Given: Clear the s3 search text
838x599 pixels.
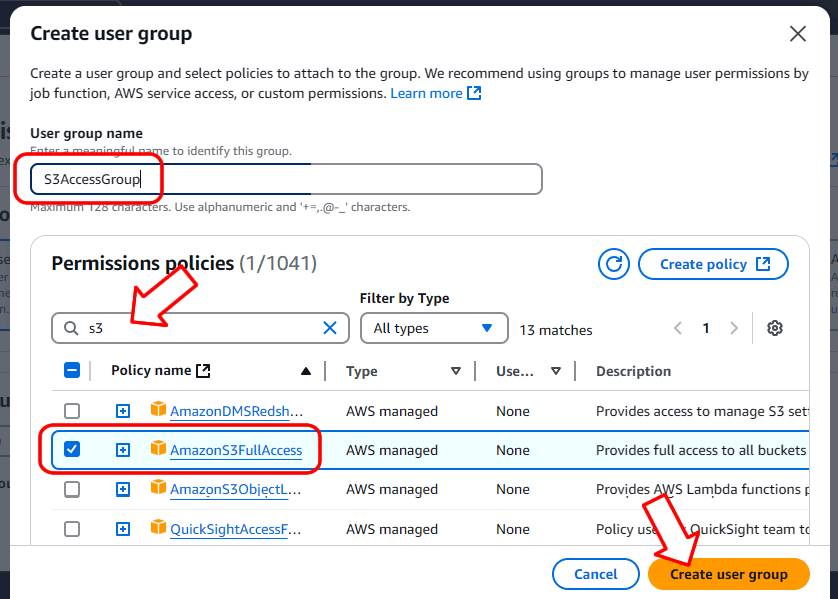Looking at the screenshot, I should coord(330,328).
